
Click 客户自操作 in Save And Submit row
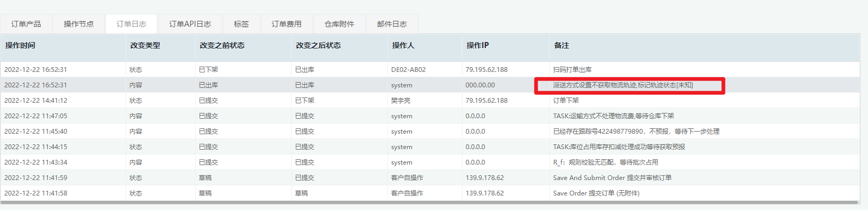[x=407, y=178]
